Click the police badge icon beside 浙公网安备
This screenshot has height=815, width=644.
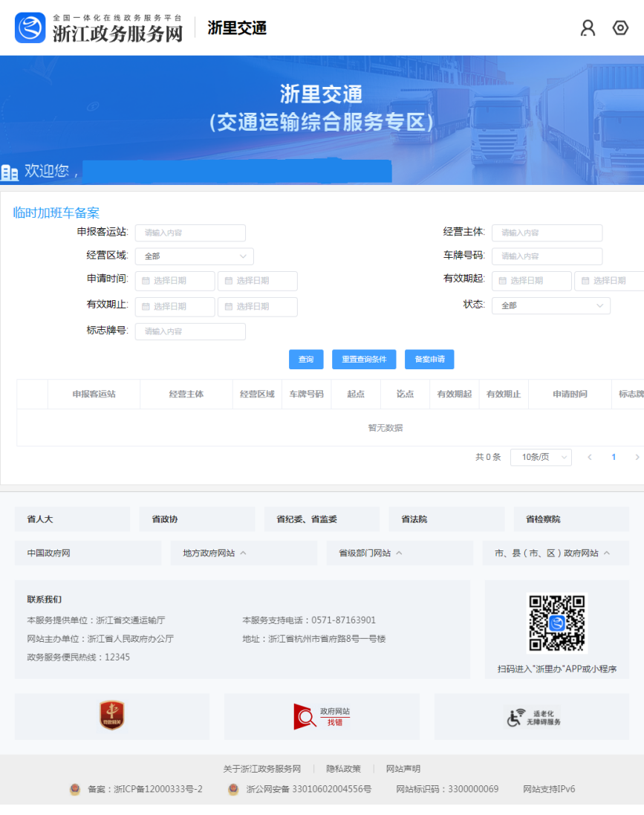[233, 789]
